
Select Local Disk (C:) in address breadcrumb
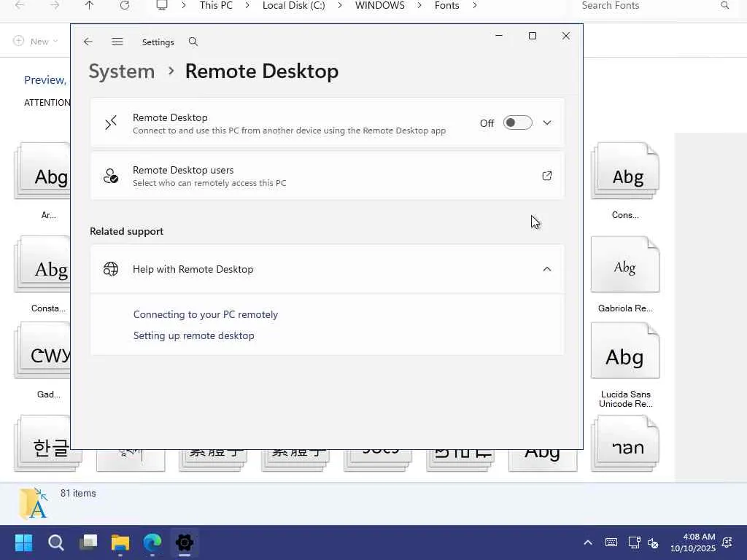[293, 5]
